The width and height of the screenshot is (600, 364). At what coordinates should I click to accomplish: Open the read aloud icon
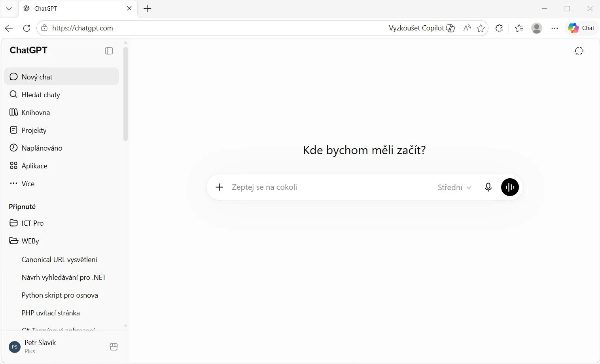(x=467, y=28)
